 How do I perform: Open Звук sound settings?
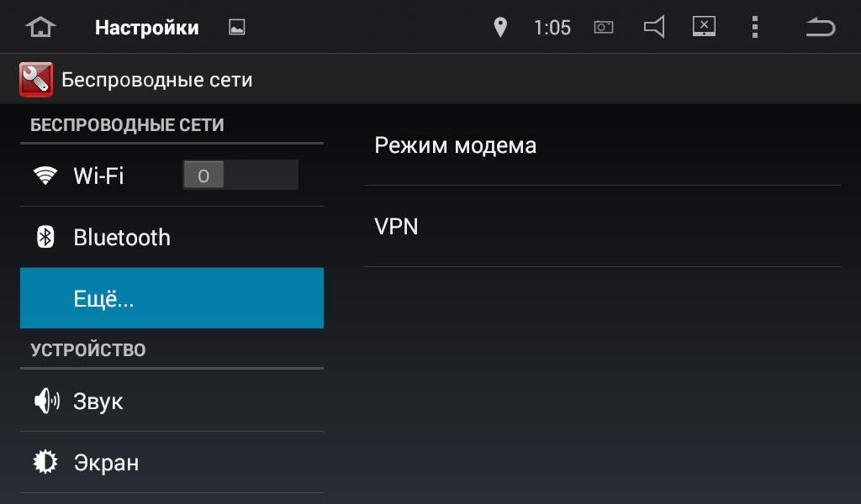172,401
